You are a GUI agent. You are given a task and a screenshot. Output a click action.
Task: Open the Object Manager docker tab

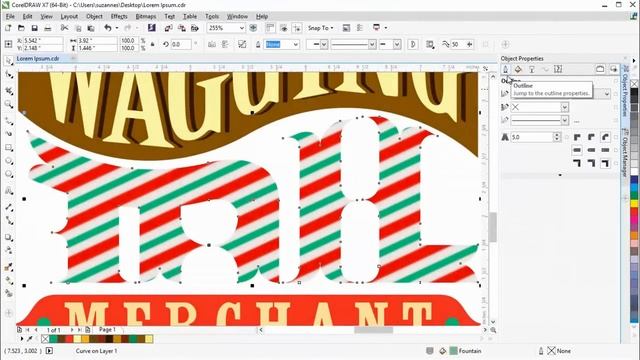(x=625, y=152)
